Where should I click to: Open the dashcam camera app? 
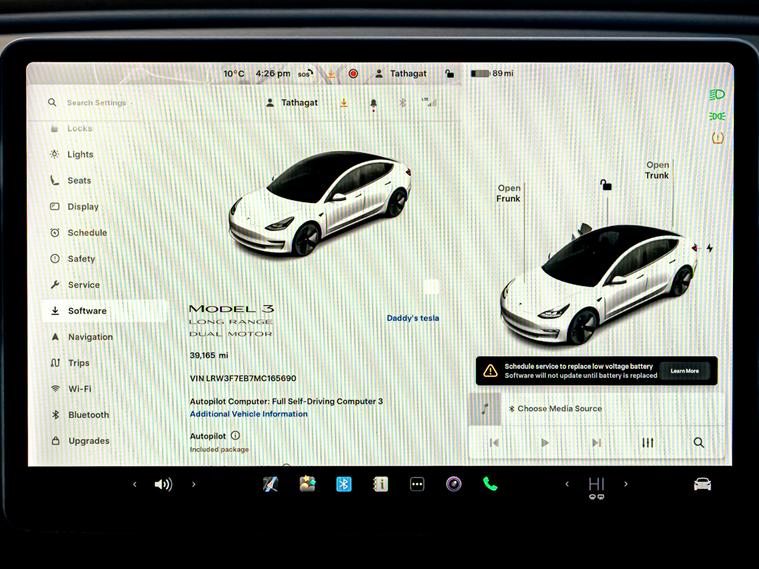point(453,484)
